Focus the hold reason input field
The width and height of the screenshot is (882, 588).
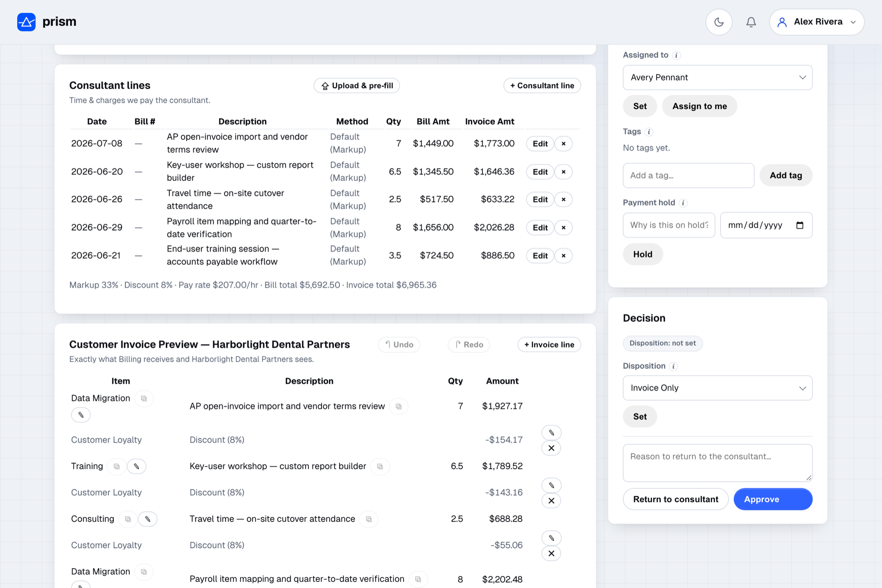[669, 225]
